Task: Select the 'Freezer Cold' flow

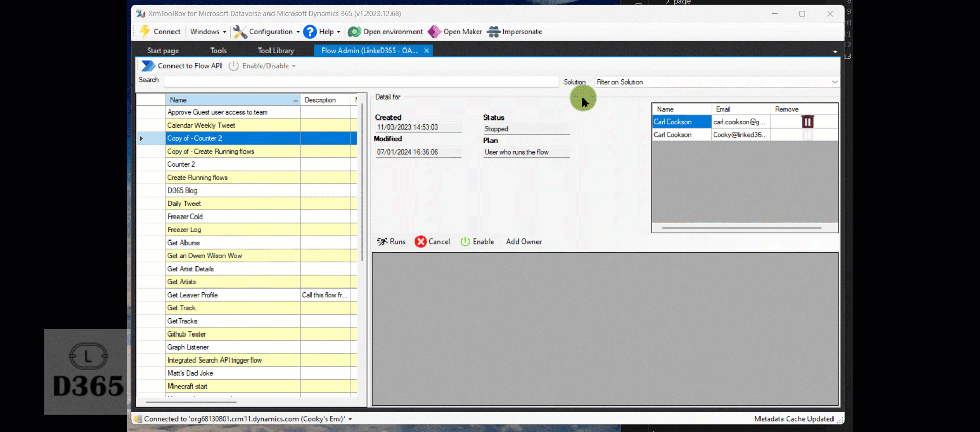Action: point(233,217)
